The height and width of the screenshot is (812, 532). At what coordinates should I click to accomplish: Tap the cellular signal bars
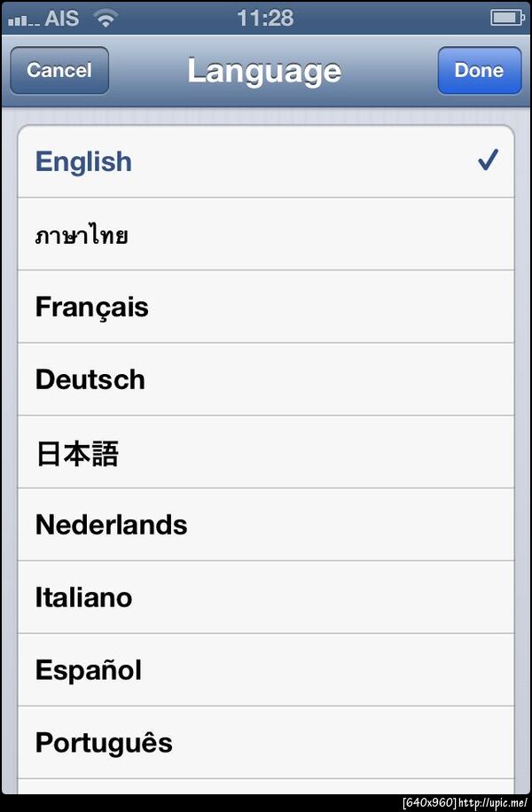coord(22,19)
